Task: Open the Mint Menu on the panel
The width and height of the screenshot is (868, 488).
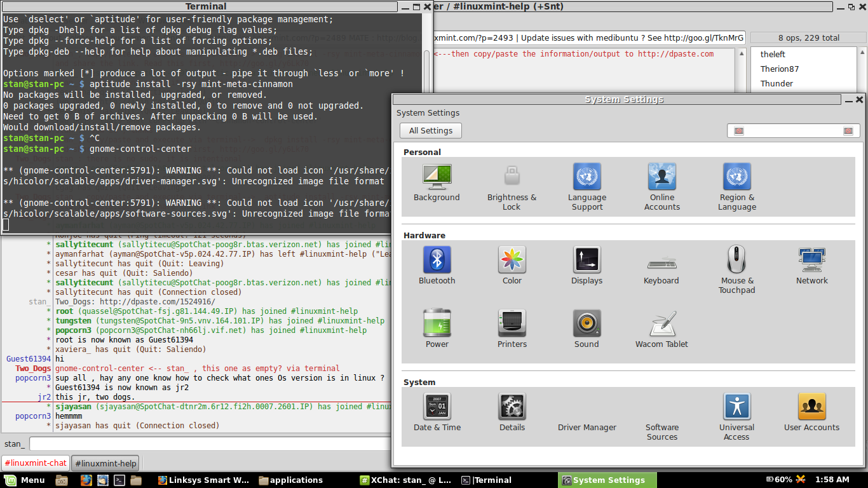Action: pos(25,480)
